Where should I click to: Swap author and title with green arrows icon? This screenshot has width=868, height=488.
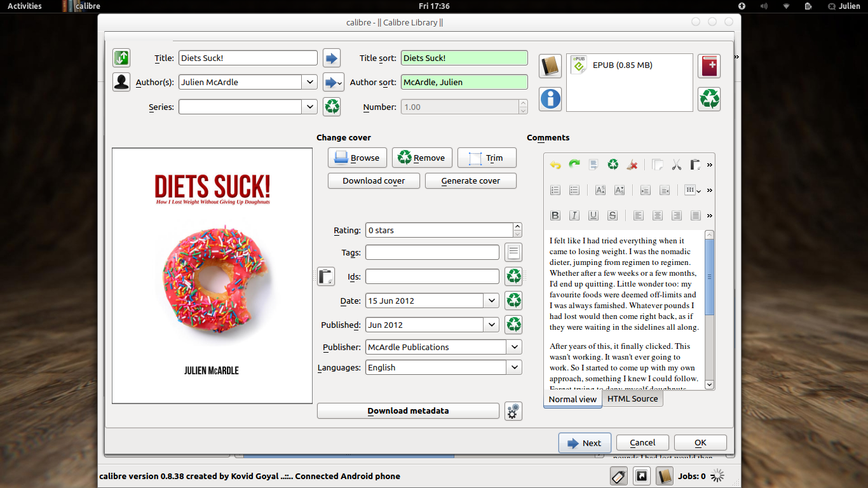point(121,58)
